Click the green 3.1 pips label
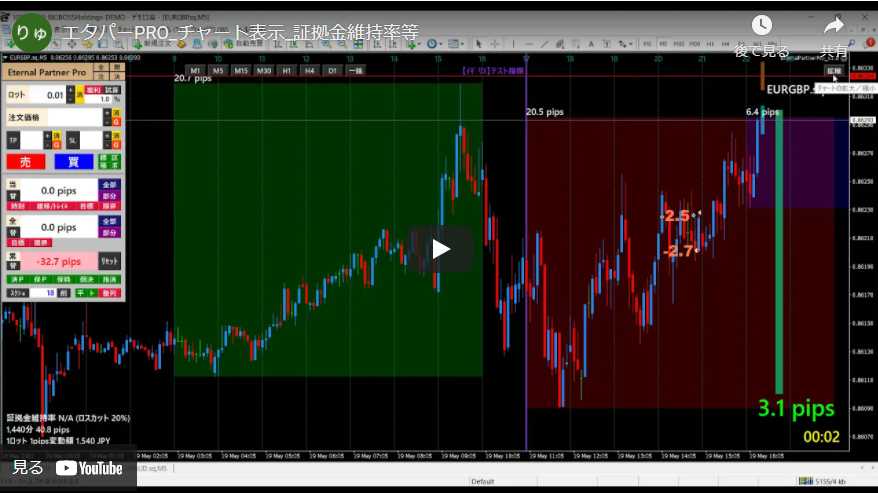The image size is (878, 493). point(796,408)
